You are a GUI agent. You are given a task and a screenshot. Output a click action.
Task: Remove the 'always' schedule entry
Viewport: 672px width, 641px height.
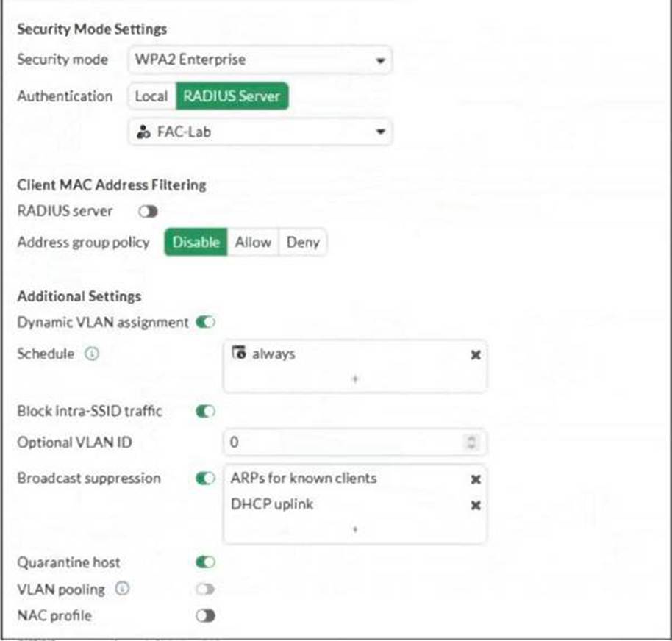[x=476, y=354]
